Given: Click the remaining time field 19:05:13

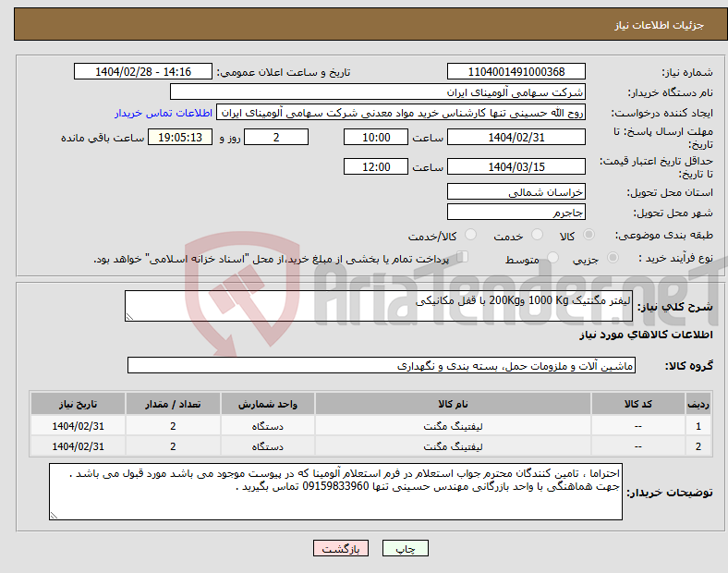Looking at the screenshot, I should coord(180,138).
